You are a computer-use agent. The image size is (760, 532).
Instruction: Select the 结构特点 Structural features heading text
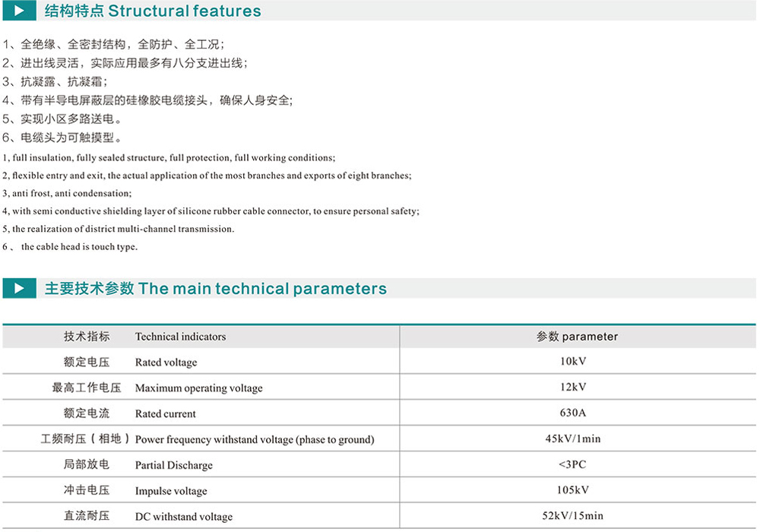pyautogui.click(x=153, y=11)
